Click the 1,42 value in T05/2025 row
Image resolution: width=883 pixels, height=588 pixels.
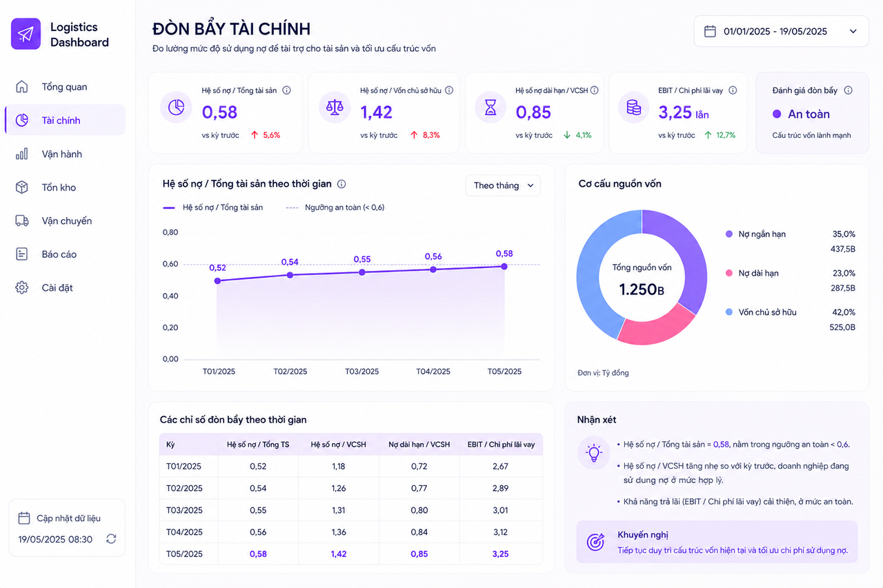click(x=339, y=554)
